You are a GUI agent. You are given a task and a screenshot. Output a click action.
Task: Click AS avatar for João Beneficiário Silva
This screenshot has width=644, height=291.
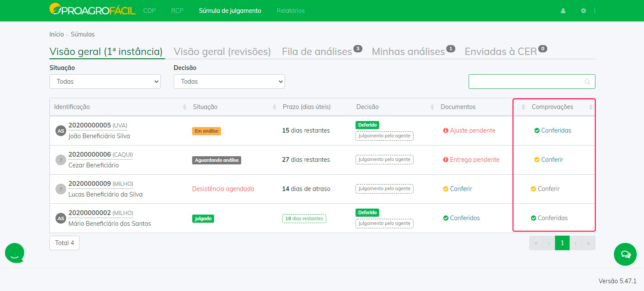tap(61, 130)
